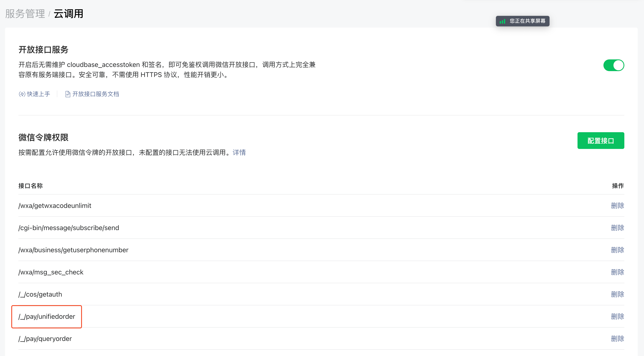644x356 pixels.
Task: Click the 开放接口服务文档 document icon
Action: [68, 94]
